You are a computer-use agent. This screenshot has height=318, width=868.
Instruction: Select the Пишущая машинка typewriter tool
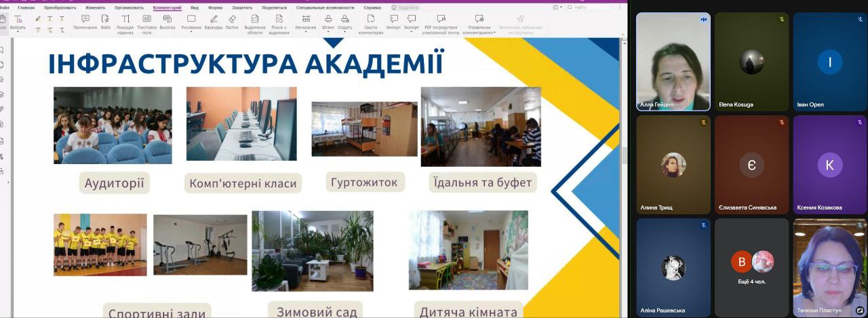[125, 22]
